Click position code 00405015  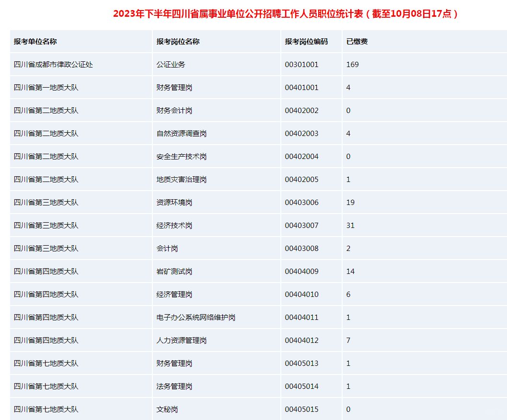(x=301, y=409)
